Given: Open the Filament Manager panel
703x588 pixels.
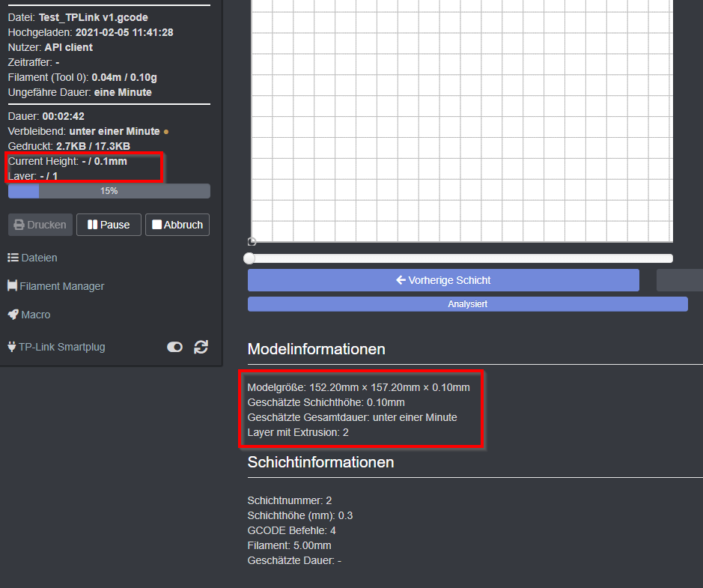Looking at the screenshot, I should [58, 285].
